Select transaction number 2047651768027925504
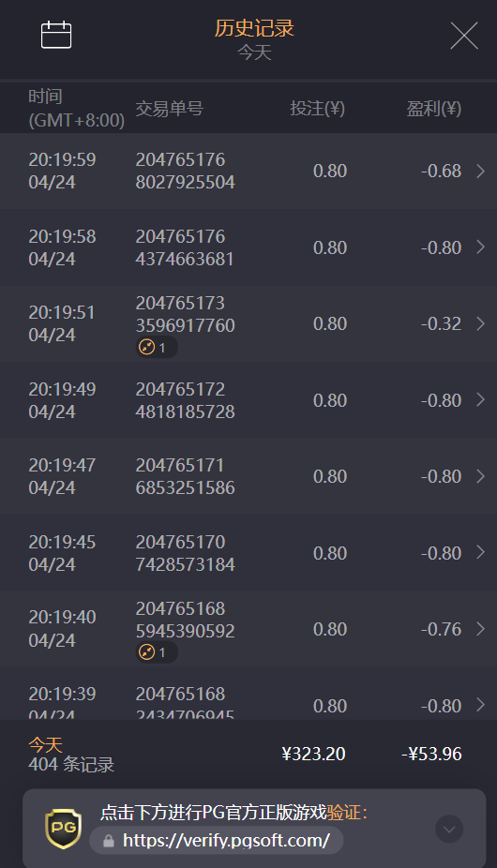The width and height of the screenshot is (497, 868). tap(185, 171)
